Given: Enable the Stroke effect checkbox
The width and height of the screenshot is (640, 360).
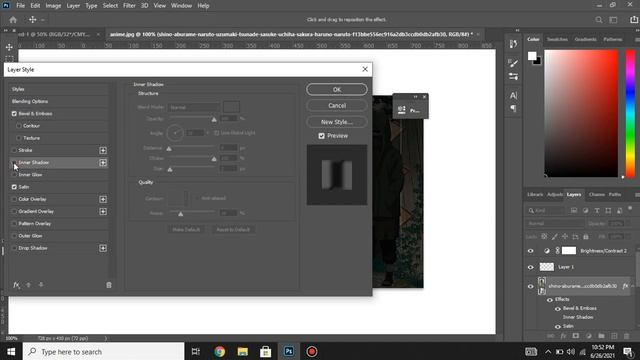Looking at the screenshot, I should coord(14,150).
